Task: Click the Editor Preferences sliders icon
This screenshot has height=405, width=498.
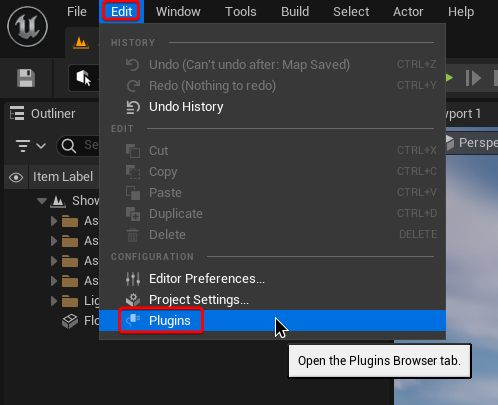Action: tap(133, 279)
